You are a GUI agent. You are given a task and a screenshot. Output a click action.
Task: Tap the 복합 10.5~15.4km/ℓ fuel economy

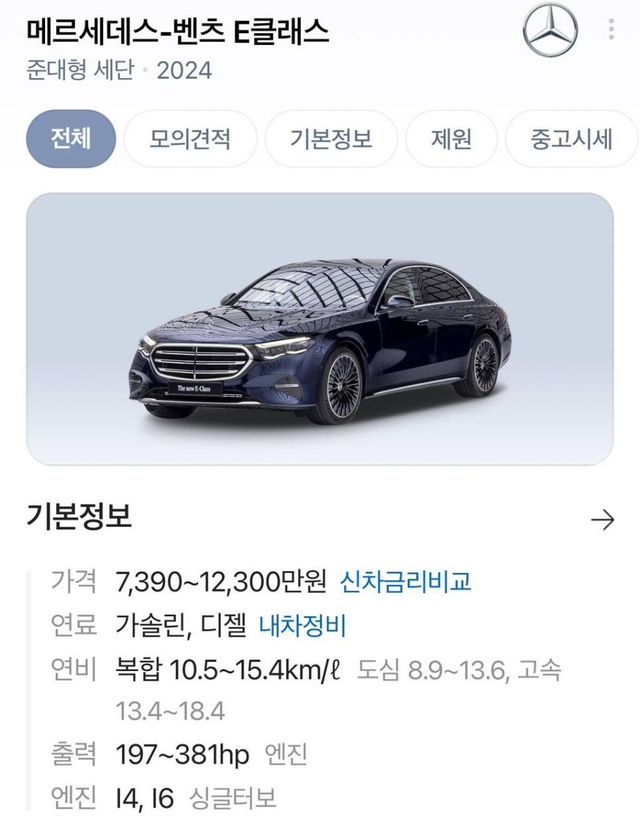[x=229, y=670]
